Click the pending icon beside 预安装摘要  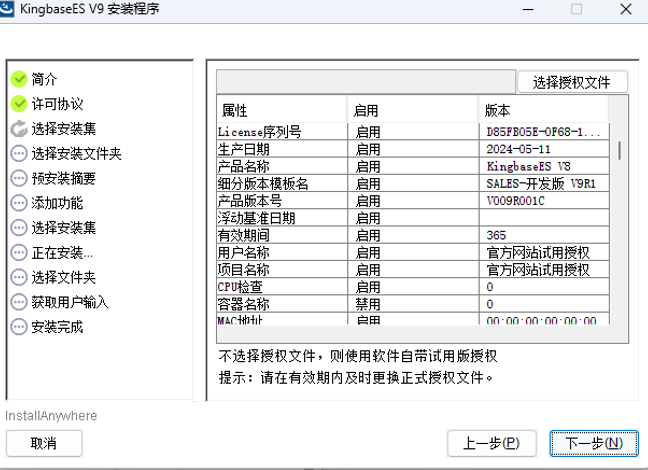(19, 179)
